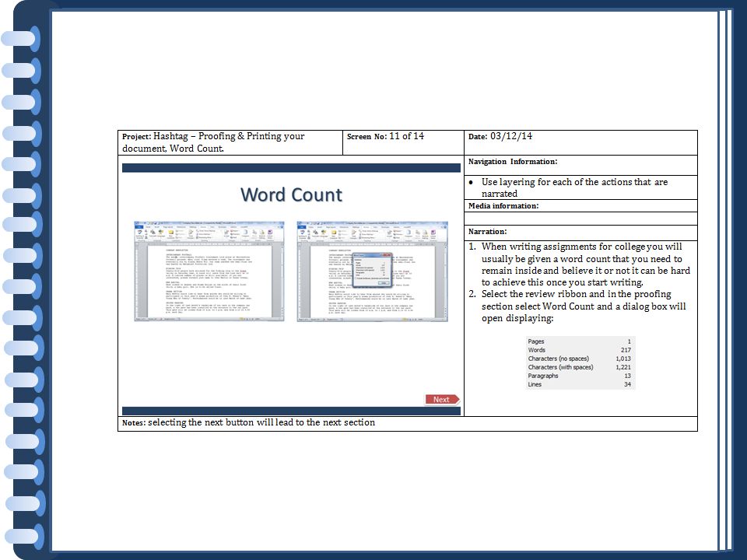Click the "Characters (with spaces)" row

pyautogui.click(x=579, y=367)
